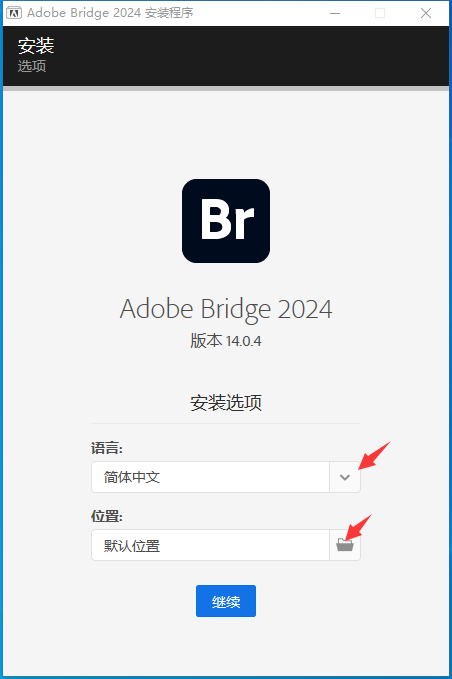Click the Adobe Bridge 2024 product name

[x=226, y=309]
